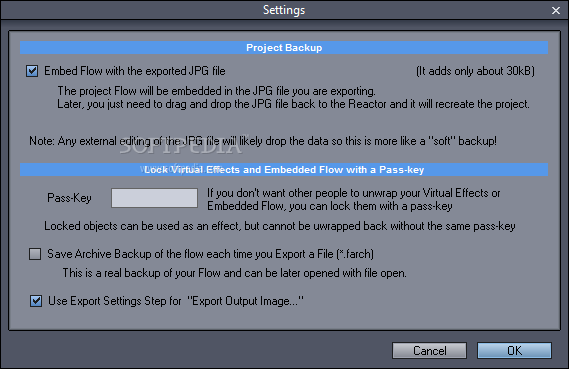This screenshot has width=569, height=369.
Task: Click 'This is a real backup' description text
Action: (234, 273)
